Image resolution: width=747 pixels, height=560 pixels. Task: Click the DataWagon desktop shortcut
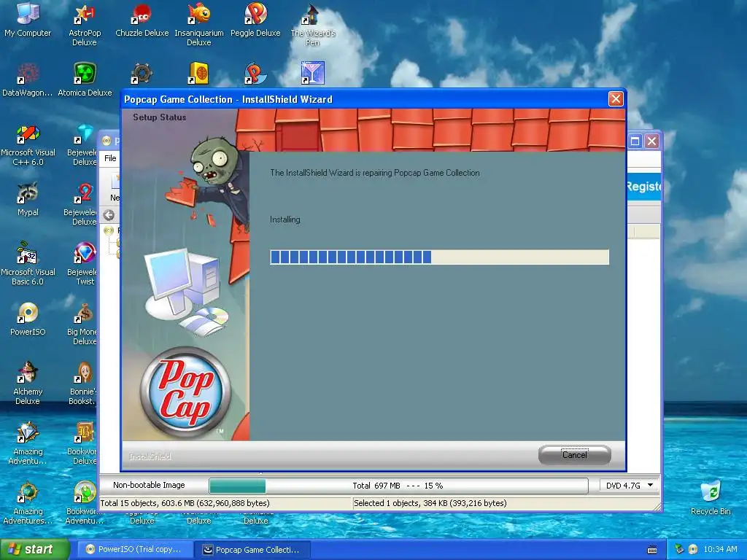(x=28, y=79)
